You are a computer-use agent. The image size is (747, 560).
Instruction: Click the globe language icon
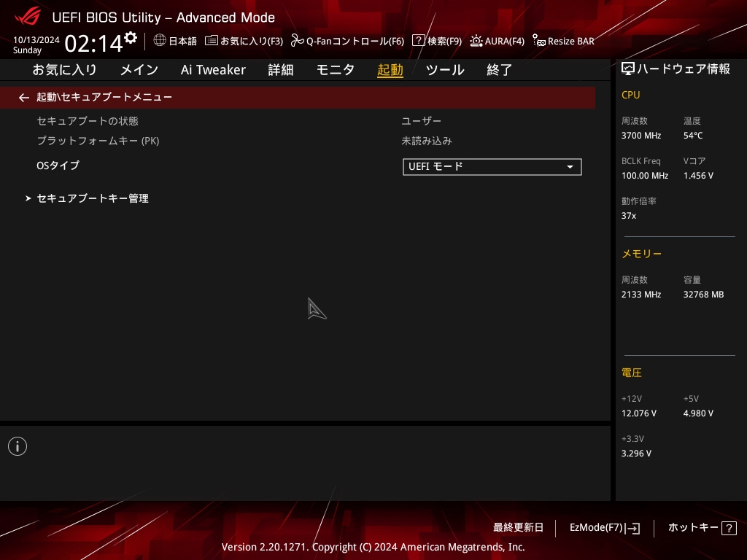coord(160,40)
